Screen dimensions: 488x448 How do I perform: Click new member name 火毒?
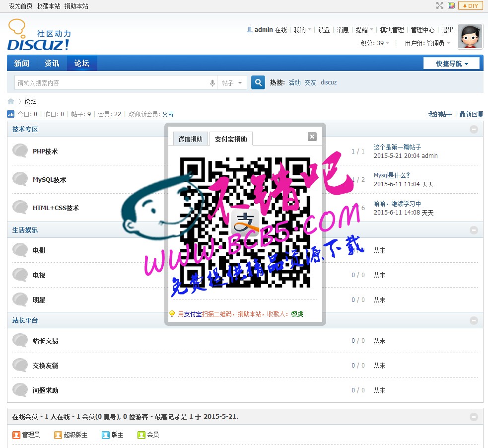pyautogui.click(x=168, y=114)
